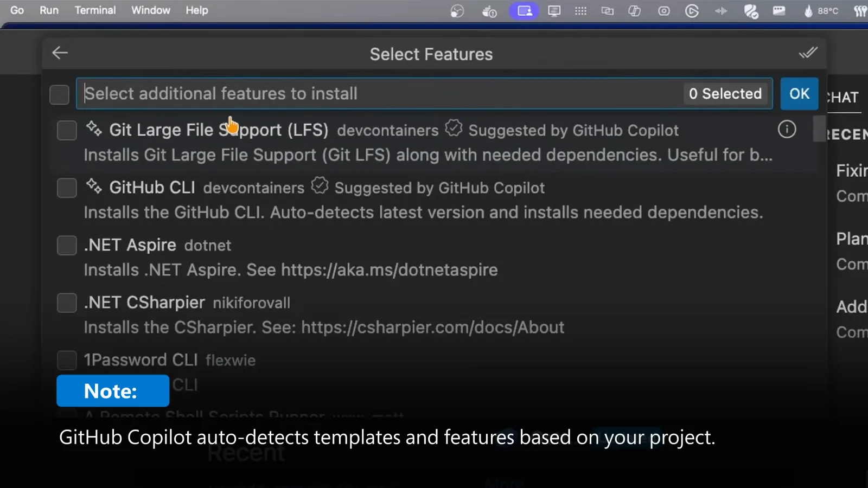The width and height of the screenshot is (868, 488).
Task: Click the OK button
Action: (799, 94)
